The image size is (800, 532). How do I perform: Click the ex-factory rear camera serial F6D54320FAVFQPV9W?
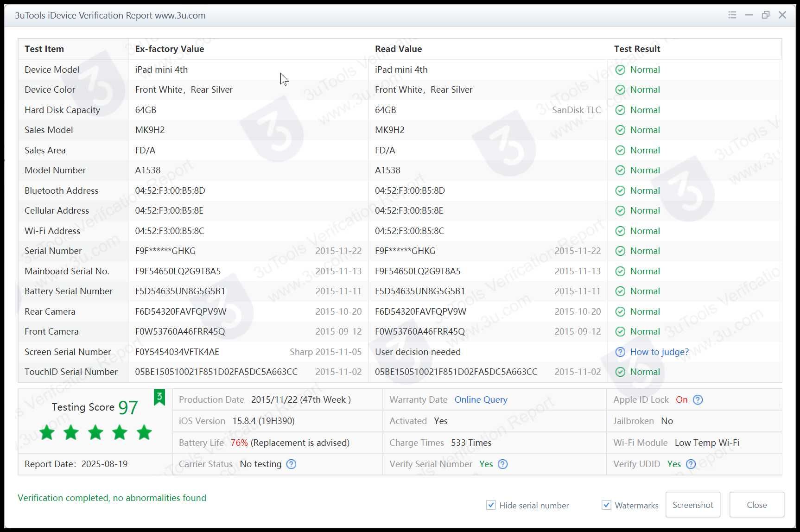(x=181, y=311)
